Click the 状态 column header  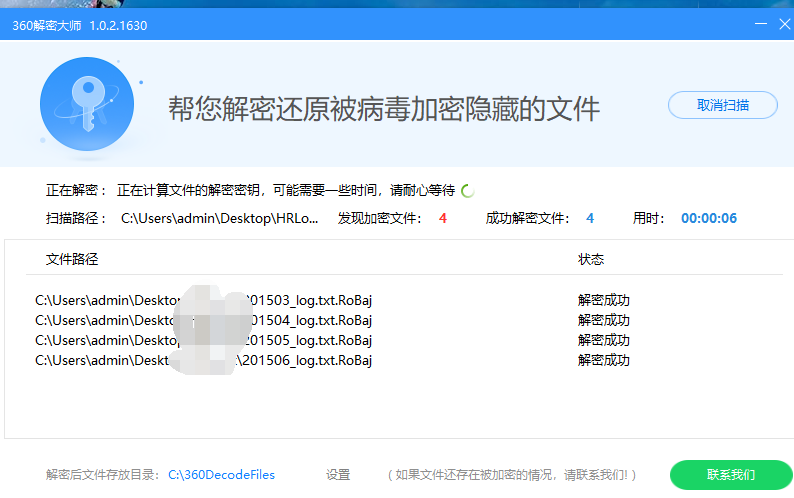click(x=591, y=259)
